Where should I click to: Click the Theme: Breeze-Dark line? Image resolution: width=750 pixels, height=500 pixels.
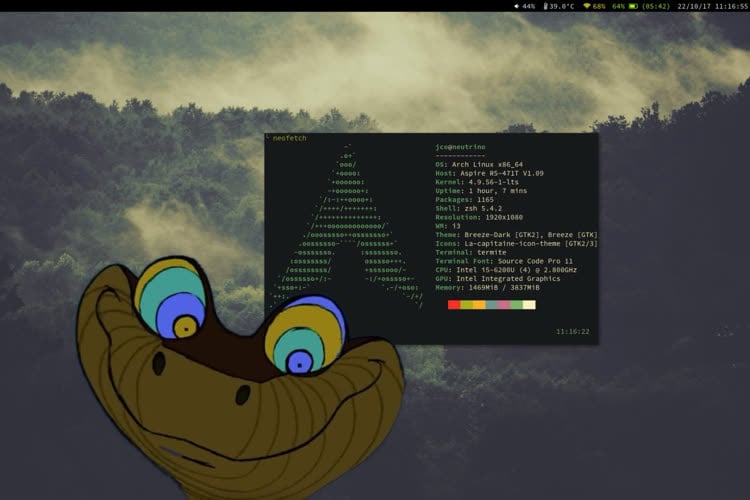tap(516, 234)
